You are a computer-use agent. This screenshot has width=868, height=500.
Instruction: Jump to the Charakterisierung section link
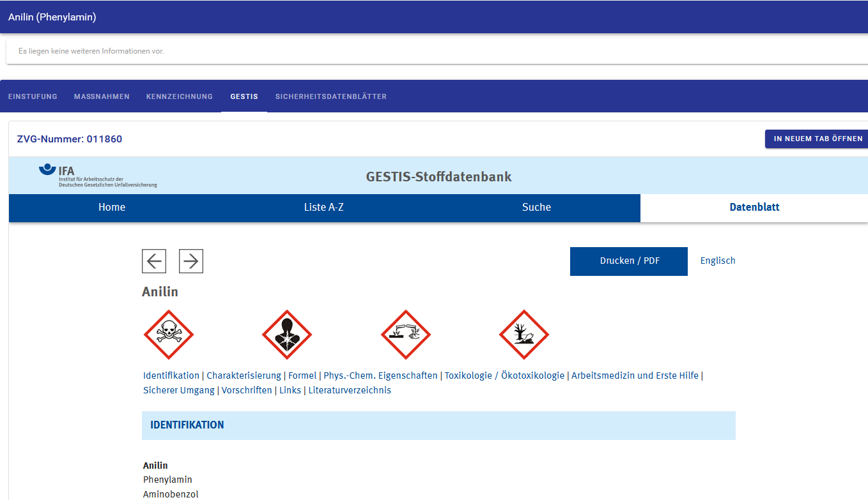244,375
